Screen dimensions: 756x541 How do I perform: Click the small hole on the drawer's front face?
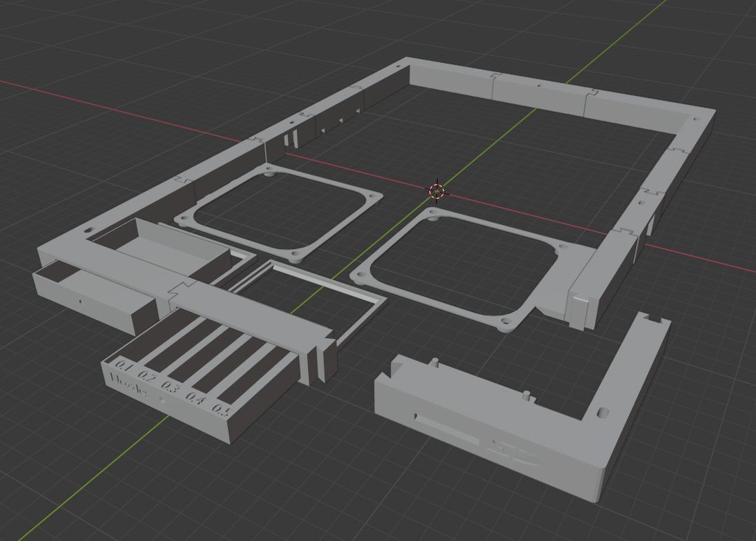(81, 302)
